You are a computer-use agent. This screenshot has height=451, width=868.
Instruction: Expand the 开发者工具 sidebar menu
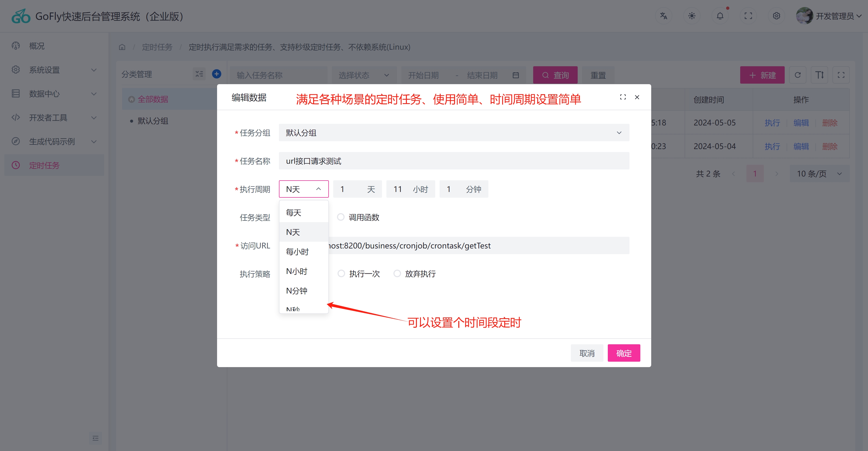point(54,118)
